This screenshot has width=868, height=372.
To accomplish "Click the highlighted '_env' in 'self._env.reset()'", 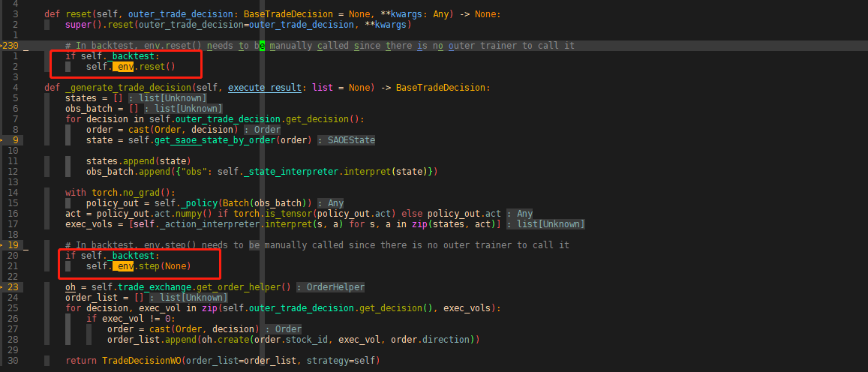I will 123,67.
